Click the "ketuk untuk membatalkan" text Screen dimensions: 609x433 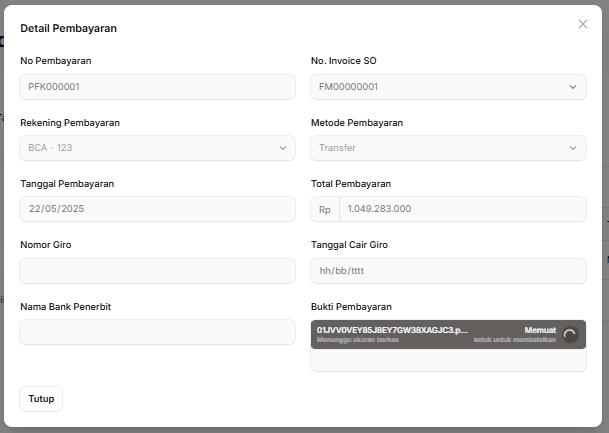point(515,340)
